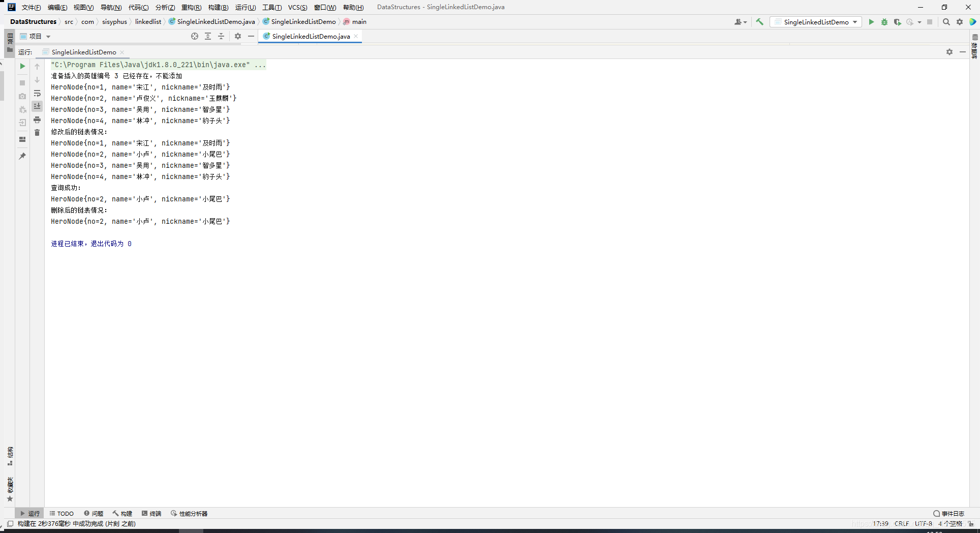Open 构建 build tool window

(x=122, y=513)
